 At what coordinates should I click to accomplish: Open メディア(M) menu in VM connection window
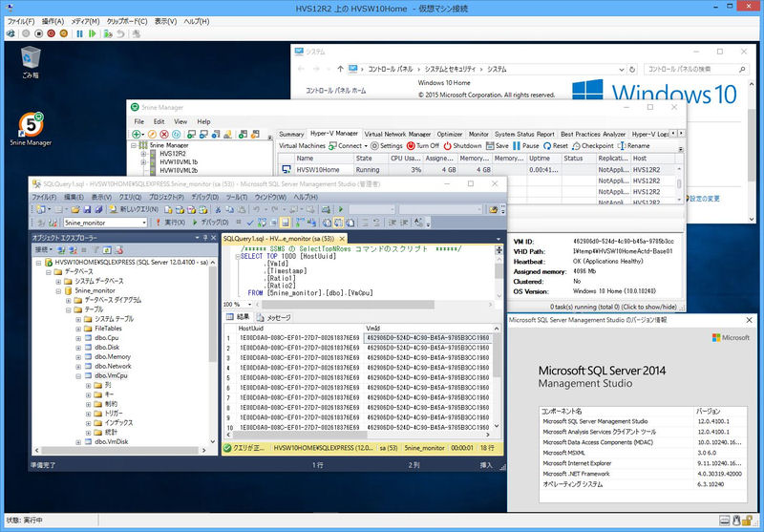[85, 21]
